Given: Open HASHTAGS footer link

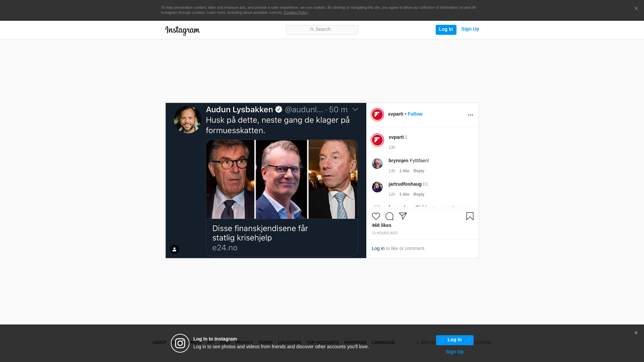Looking at the screenshot, I should pos(355,343).
